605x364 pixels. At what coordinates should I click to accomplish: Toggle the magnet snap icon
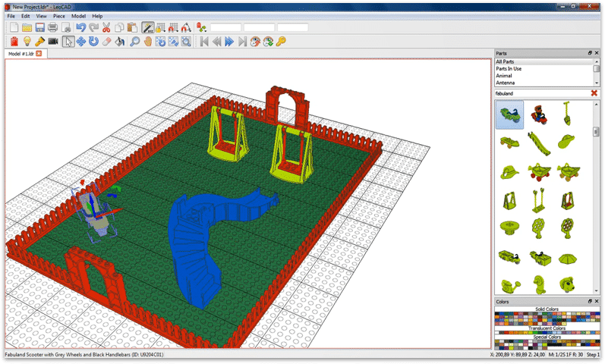pos(187,28)
